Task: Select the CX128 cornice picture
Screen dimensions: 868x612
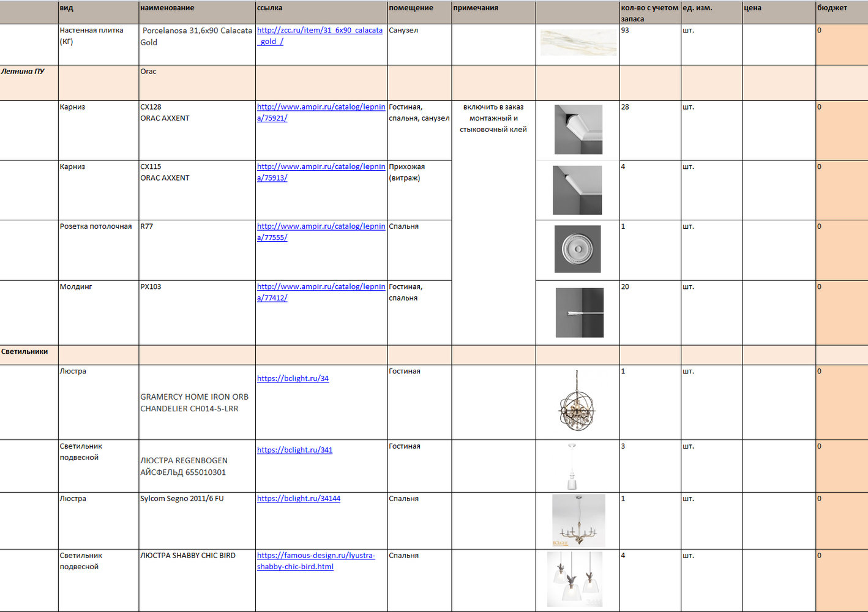Action: click(x=578, y=130)
